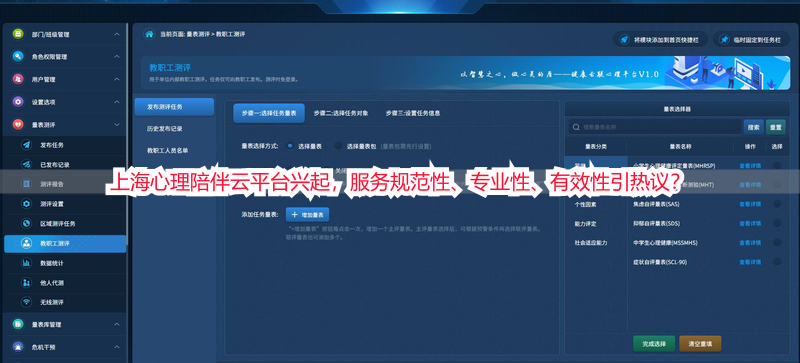Click the 教职工测评 person icon in sidebar
The image size is (800, 363).
pos(27,244)
